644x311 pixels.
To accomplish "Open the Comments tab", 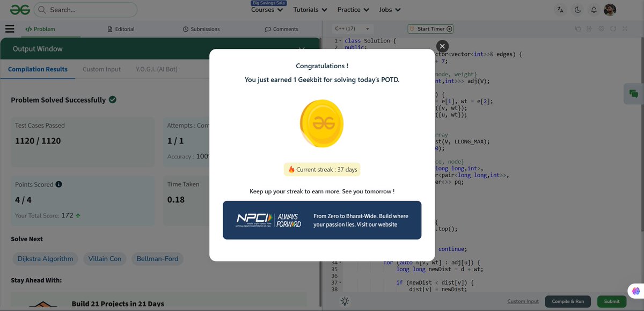I will tap(282, 29).
